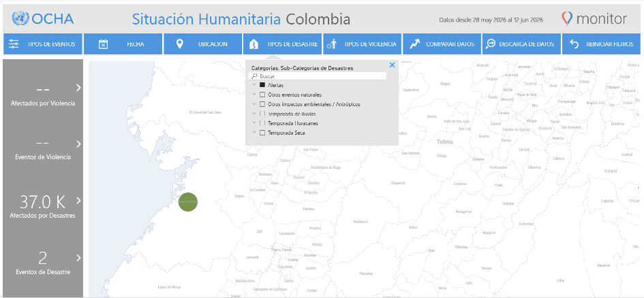The width and height of the screenshot is (644, 298).
Task: Click the Cali label on the map
Action: coord(259,231)
